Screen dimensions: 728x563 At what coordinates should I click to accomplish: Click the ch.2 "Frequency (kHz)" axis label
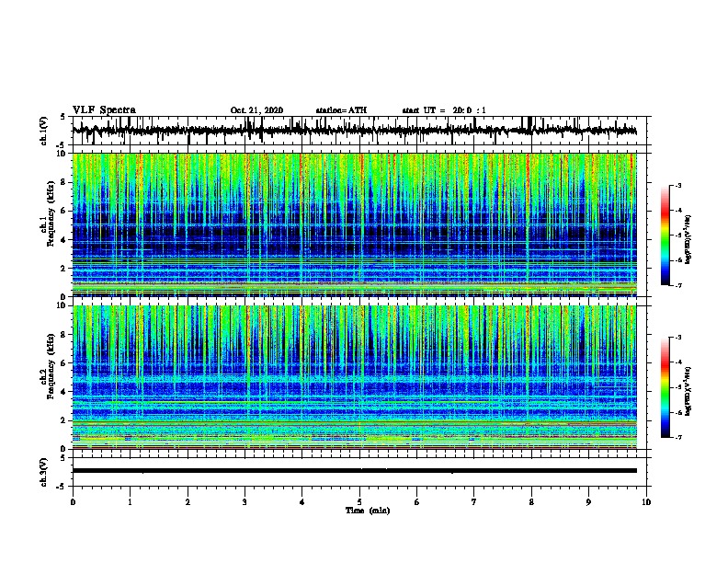click(x=51, y=366)
